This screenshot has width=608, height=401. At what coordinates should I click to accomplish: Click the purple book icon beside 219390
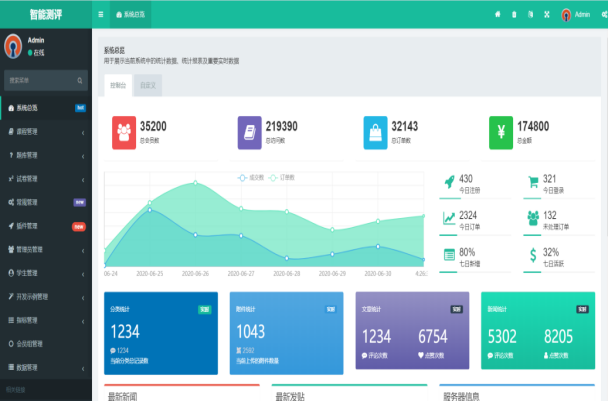pyautogui.click(x=249, y=132)
